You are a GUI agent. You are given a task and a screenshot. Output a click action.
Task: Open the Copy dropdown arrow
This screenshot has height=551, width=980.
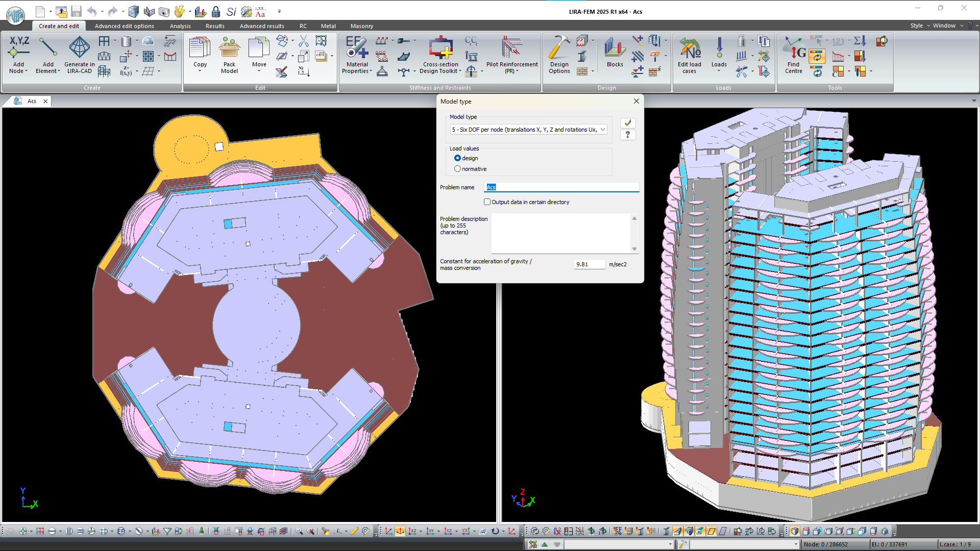[x=200, y=71]
